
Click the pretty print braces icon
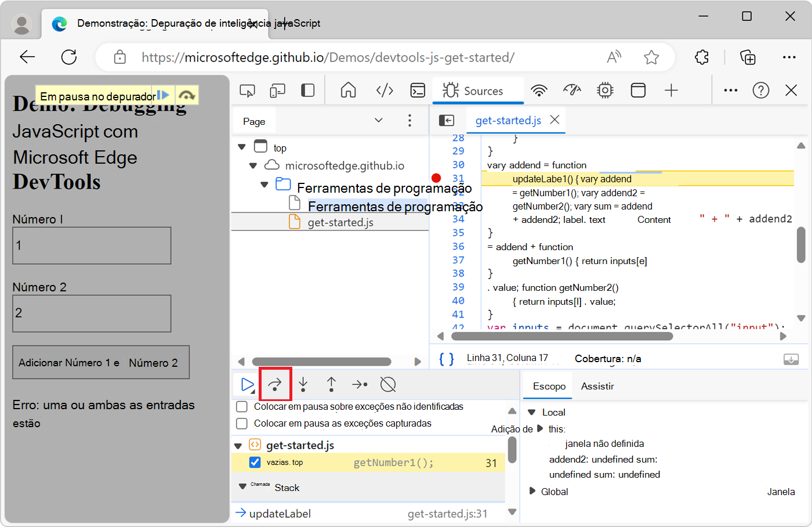pos(446,359)
